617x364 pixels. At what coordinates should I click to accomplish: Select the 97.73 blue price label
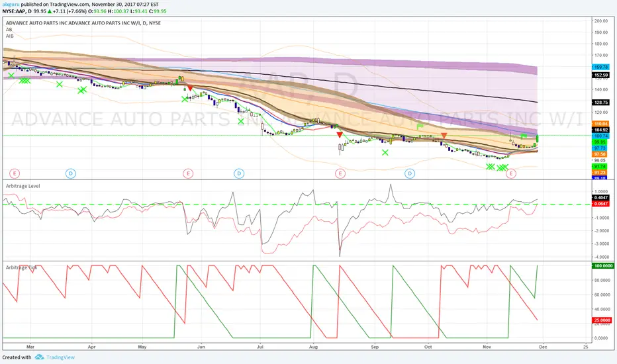tap(600, 148)
